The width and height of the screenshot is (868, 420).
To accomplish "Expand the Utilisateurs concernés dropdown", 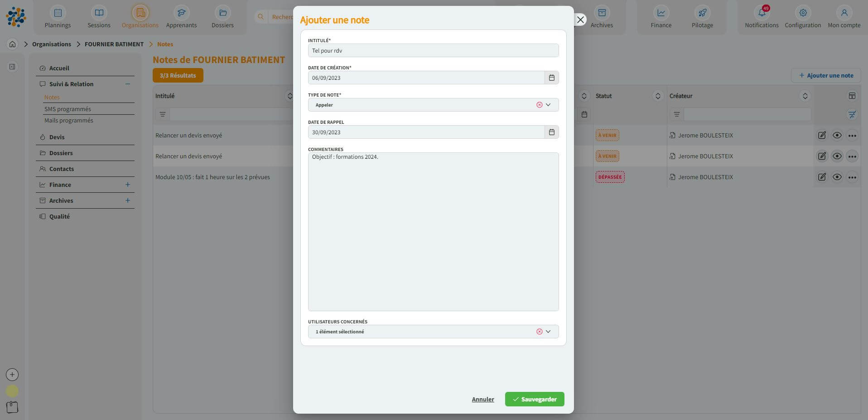I will [548, 332].
